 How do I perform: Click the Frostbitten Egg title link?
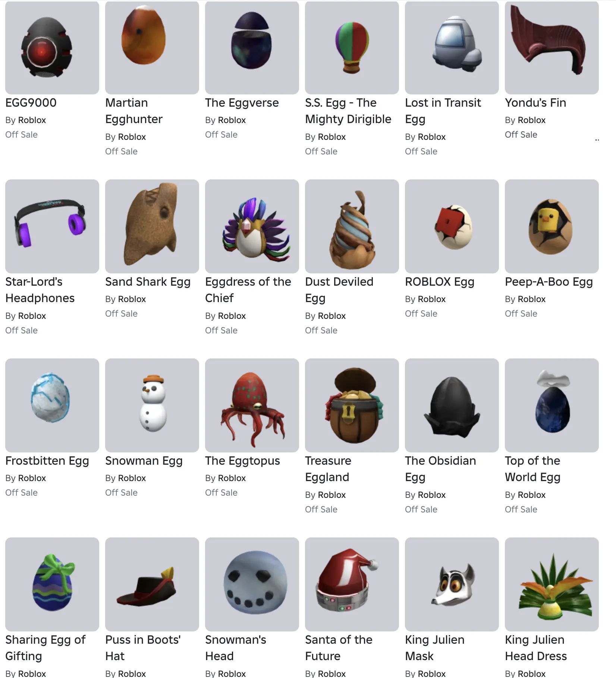click(x=47, y=461)
